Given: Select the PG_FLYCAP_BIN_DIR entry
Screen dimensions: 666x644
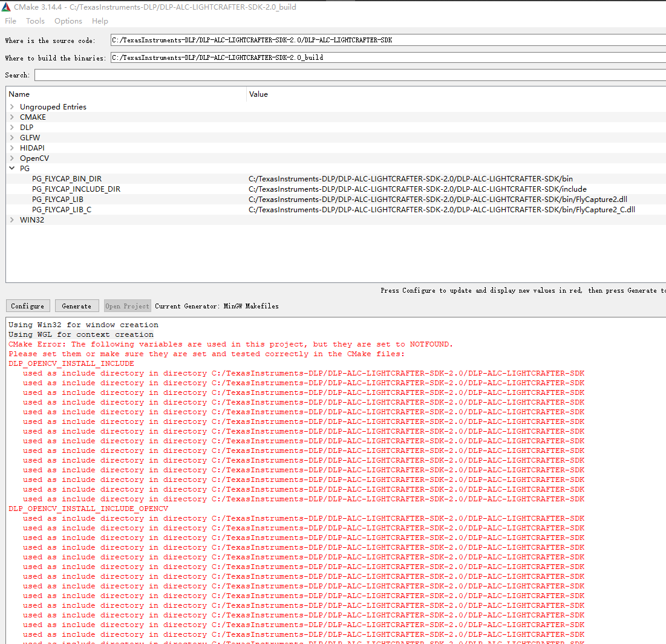Looking at the screenshot, I should click(x=67, y=179).
